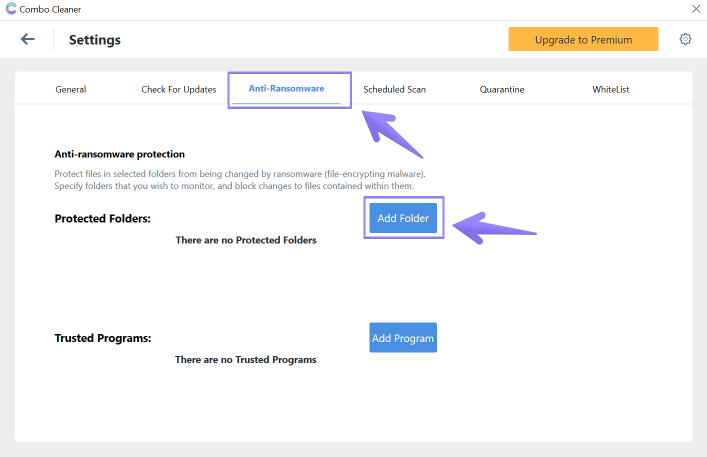The width and height of the screenshot is (707, 457).
Task: Click the back arrow icon
Action: tap(28, 39)
